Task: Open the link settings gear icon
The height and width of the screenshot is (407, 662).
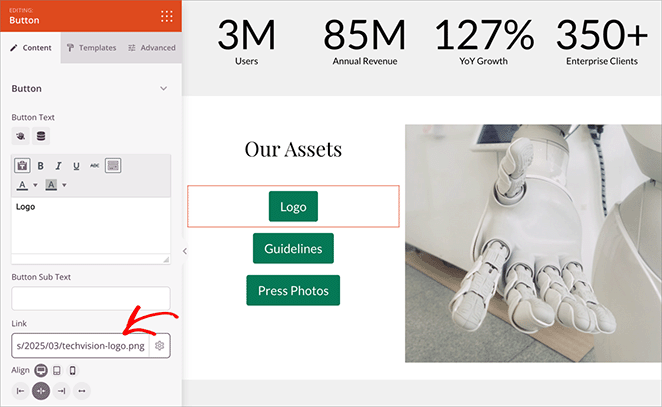Action: pyautogui.click(x=159, y=345)
